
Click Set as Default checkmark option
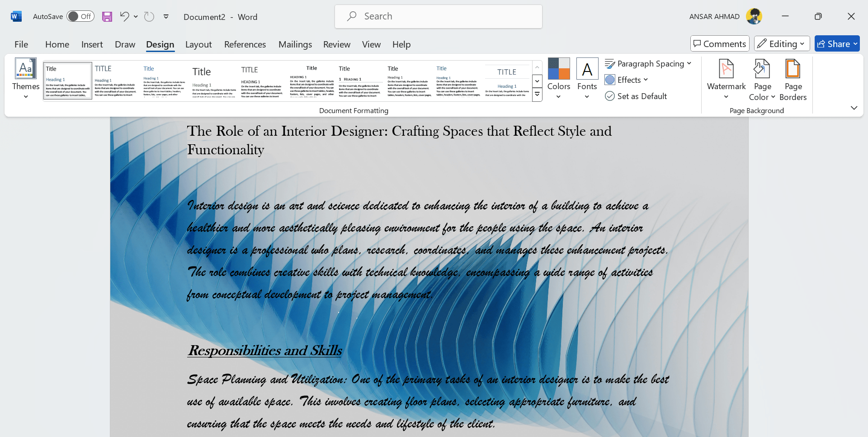click(636, 96)
